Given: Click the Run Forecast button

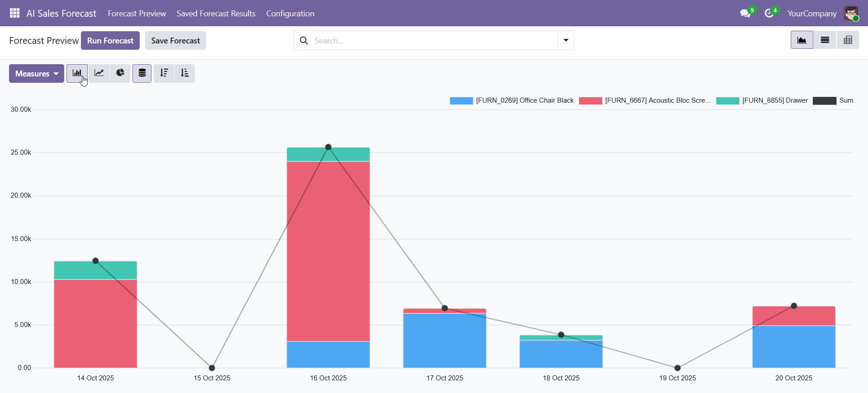Looking at the screenshot, I should point(110,41).
